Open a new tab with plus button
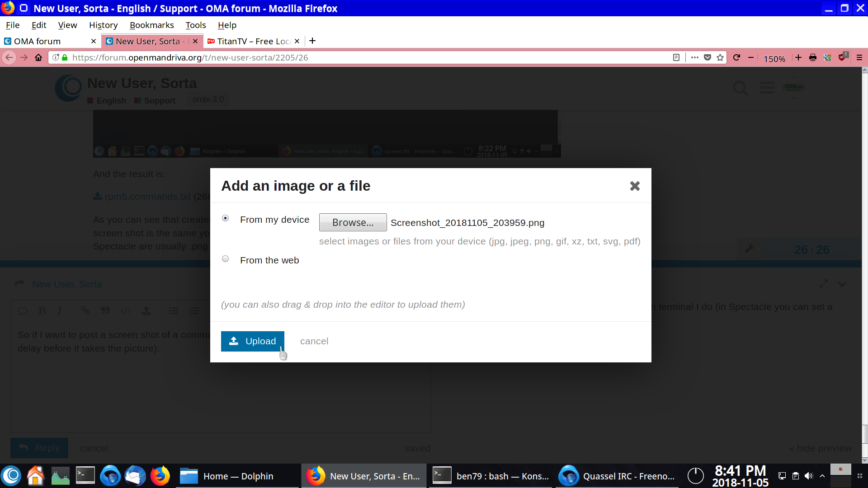868x488 pixels. point(312,41)
